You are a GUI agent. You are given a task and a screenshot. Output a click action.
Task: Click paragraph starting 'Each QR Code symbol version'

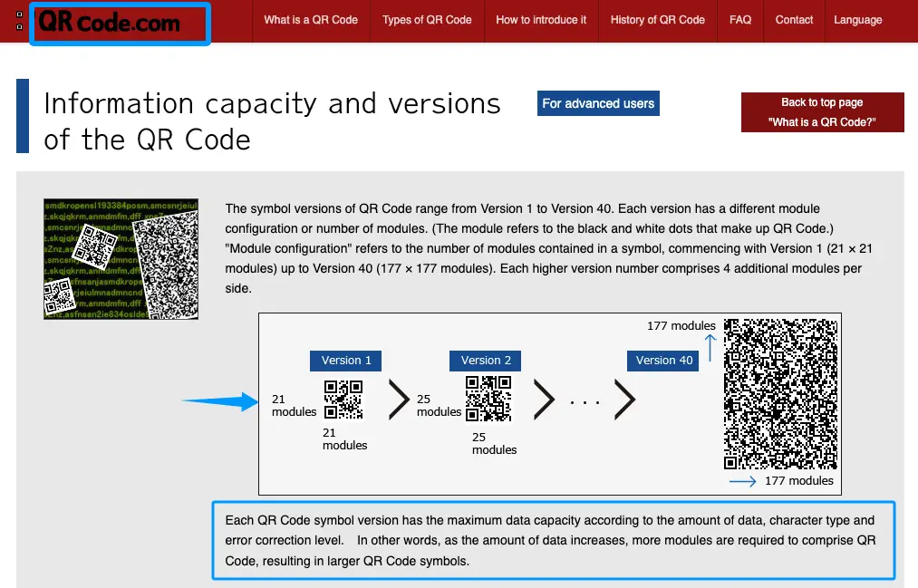point(550,541)
